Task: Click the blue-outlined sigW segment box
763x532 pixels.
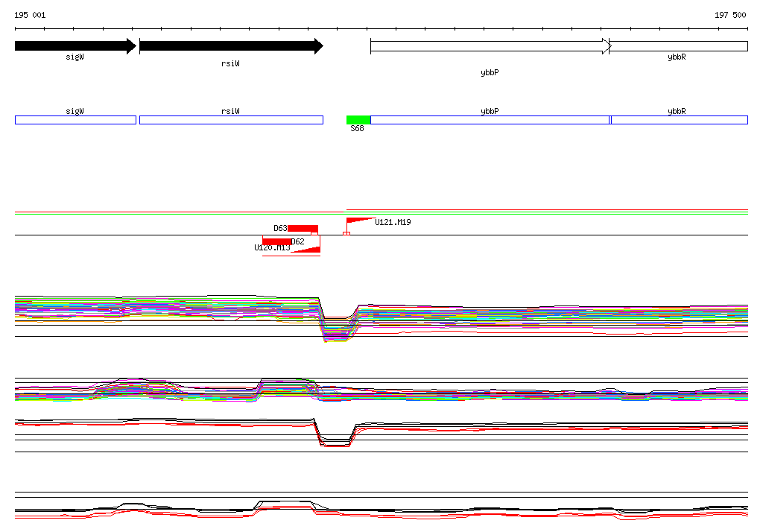Action: pos(75,120)
